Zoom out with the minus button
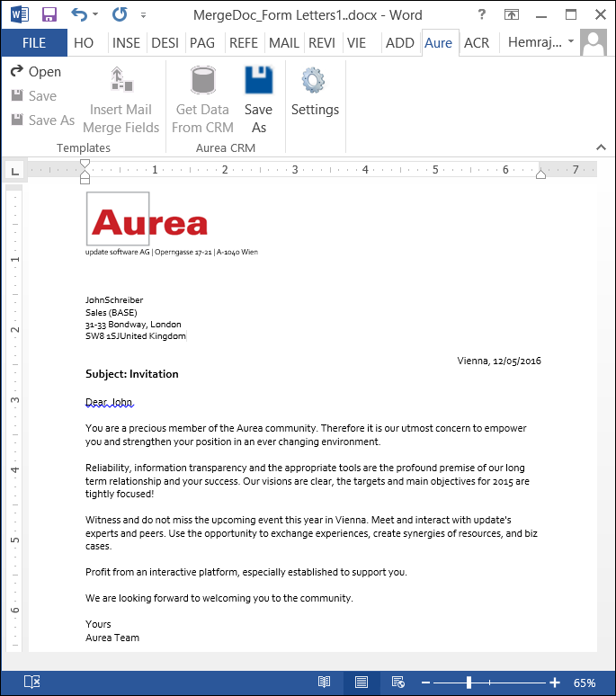616x696 pixels. coord(425,683)
